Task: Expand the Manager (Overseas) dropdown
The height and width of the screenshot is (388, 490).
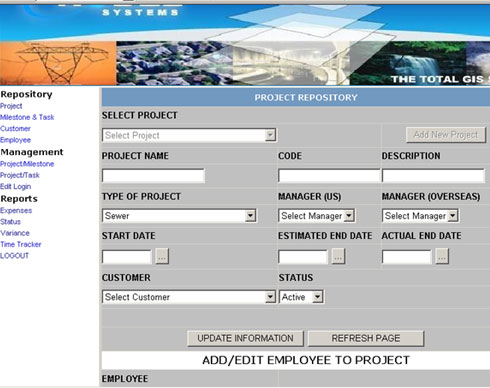Action: tap(420, 216)
